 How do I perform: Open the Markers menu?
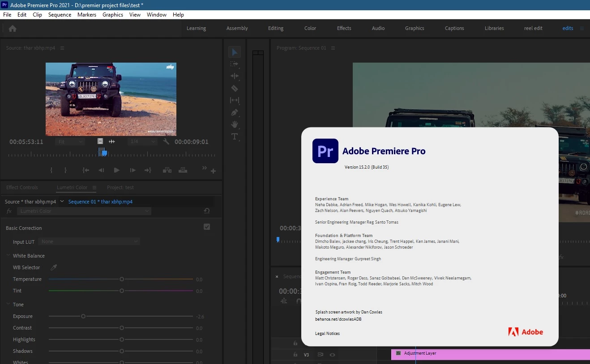point(87,15)
